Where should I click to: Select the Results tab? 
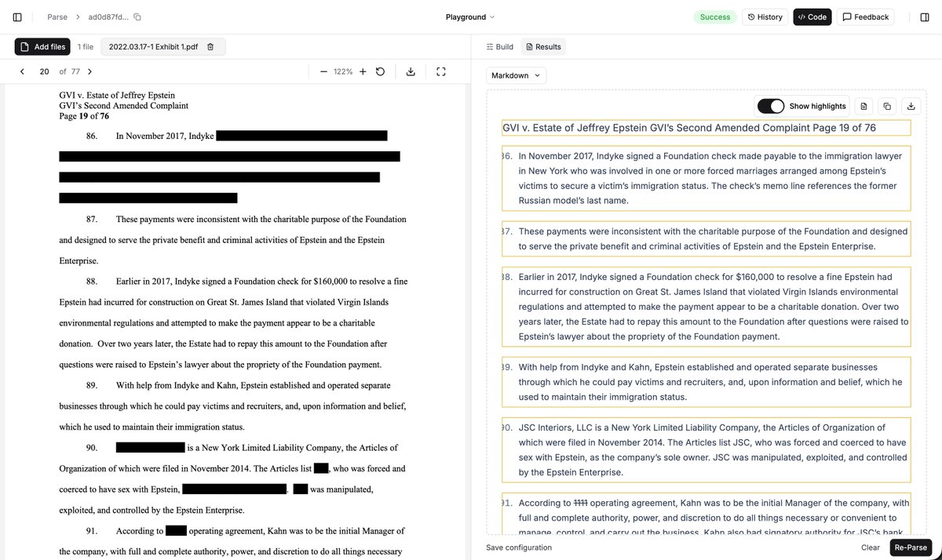click(x=543, y=47)
